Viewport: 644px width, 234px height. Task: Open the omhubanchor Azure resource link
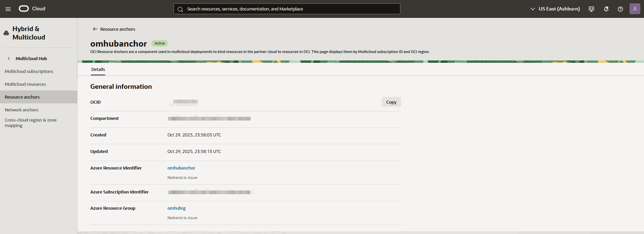(181, 168)
